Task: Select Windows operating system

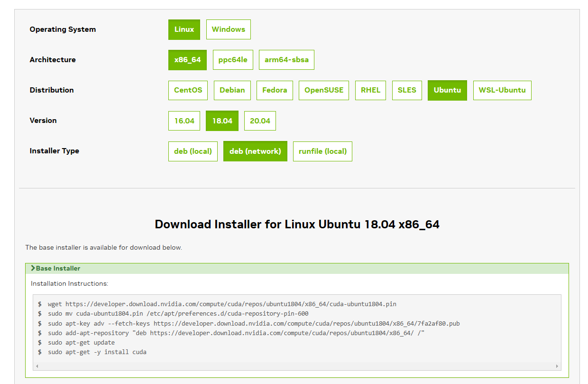Action: (x=228, y=29)
